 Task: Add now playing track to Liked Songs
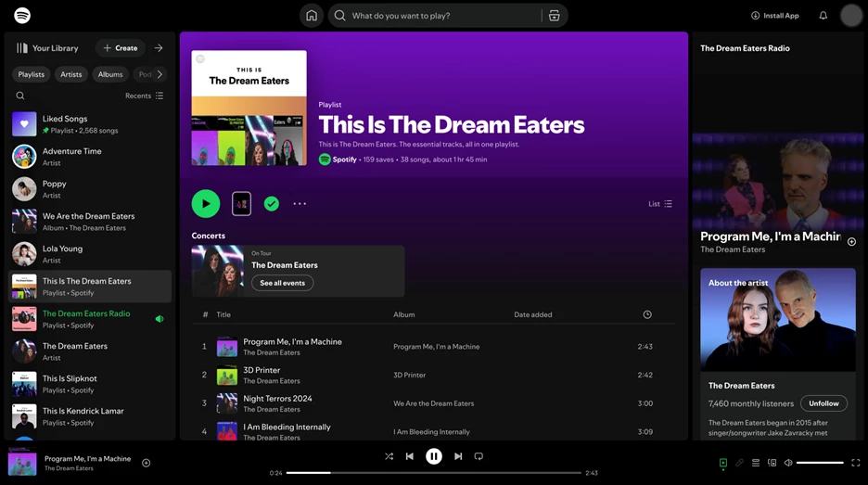click(x=147, y=463)
